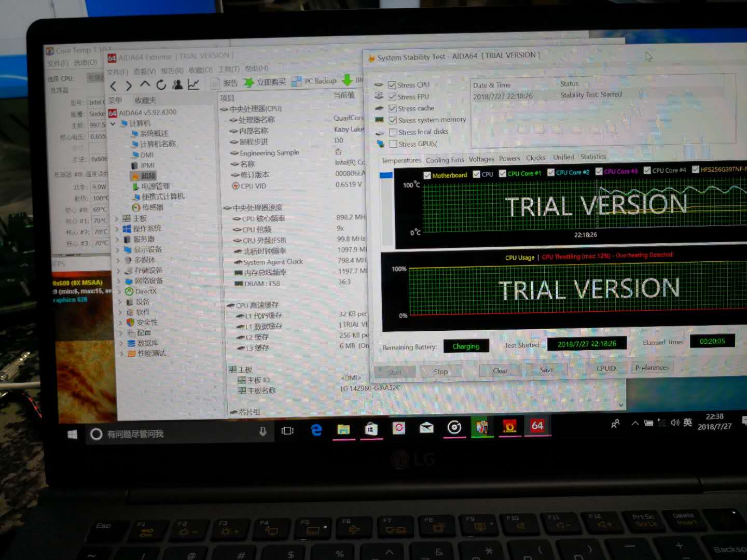747x560 pixels.
Task: Click the 立即购买 buy-now toolbar button
Action: [265, 82]
